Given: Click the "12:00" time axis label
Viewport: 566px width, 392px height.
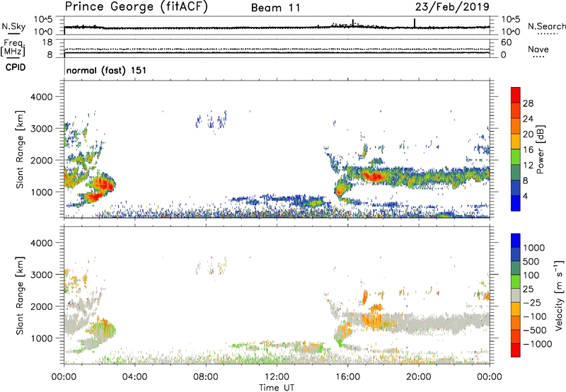Looking at the screenshot, I should (x=277, y=377).
